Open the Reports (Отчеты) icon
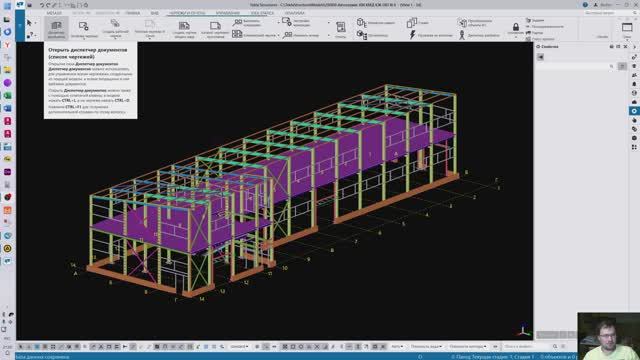The height and width of the screenshot is (360, 640). 340,27
